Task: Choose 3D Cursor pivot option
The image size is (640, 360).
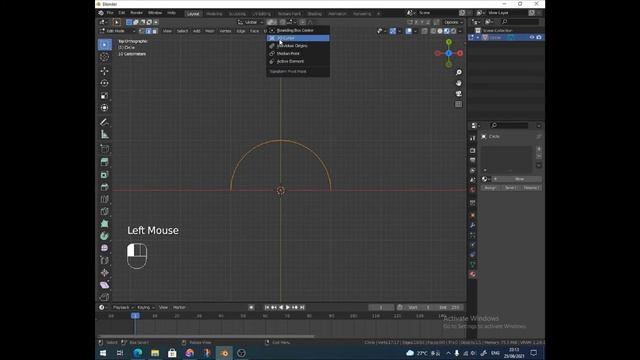Action: [298, 38]
